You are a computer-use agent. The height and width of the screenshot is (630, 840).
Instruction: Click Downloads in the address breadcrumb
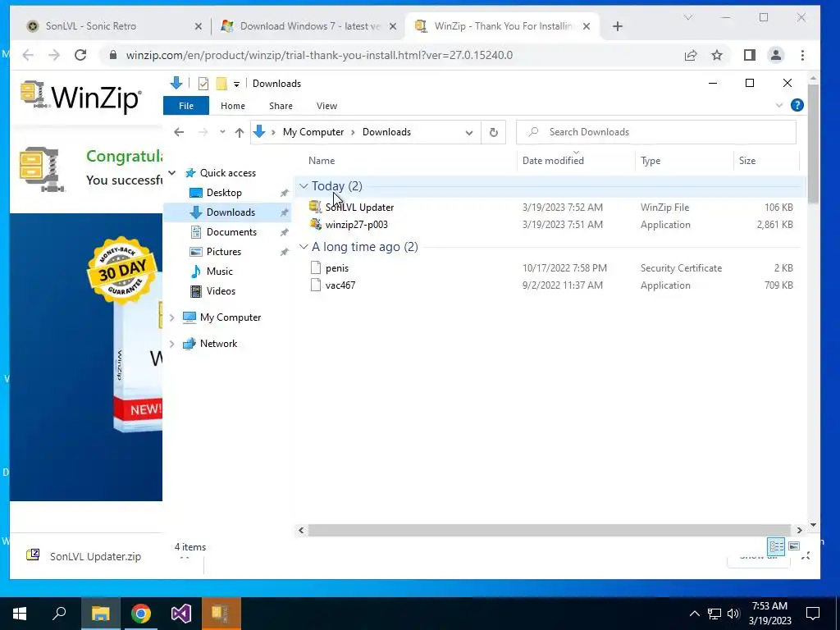(x=387, y=132)
